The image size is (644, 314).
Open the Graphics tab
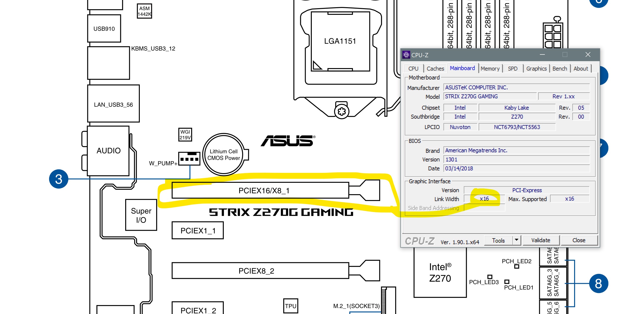536,68
